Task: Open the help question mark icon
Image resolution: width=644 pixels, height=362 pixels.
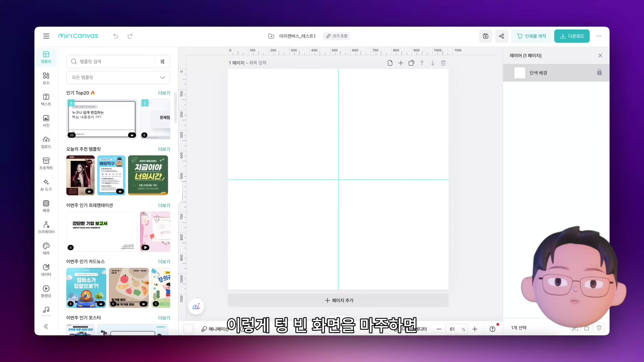Action: click(x=492, y=329)
